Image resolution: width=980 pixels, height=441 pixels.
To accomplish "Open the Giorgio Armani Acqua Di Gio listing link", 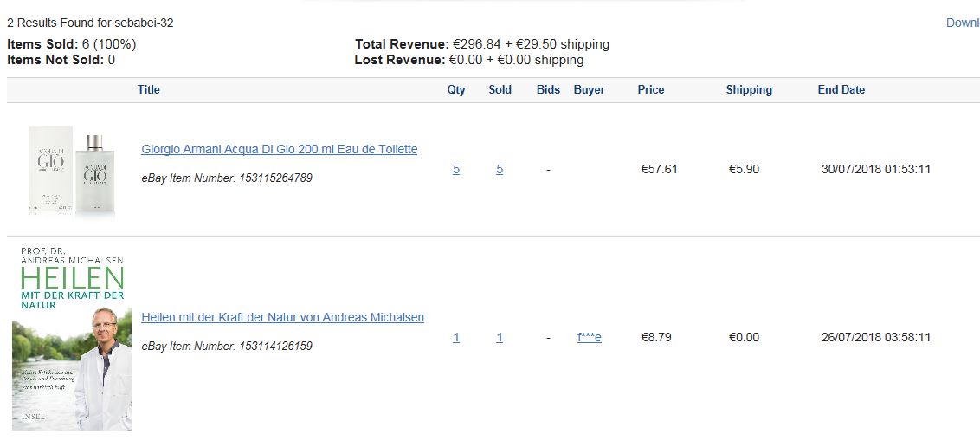I will click(280, 150).
